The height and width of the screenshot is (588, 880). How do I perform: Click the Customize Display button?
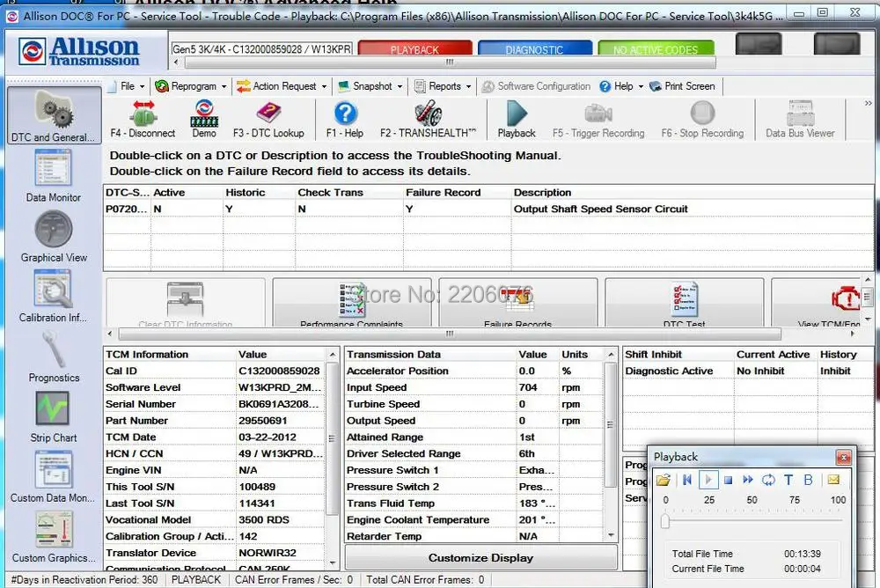point(481,558)
